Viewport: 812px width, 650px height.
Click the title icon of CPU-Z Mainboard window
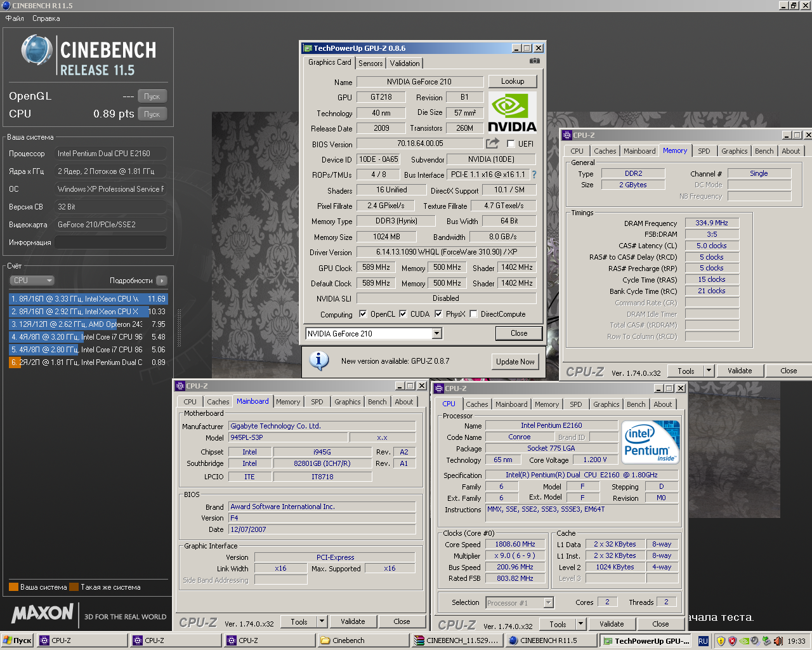point(180,386)
